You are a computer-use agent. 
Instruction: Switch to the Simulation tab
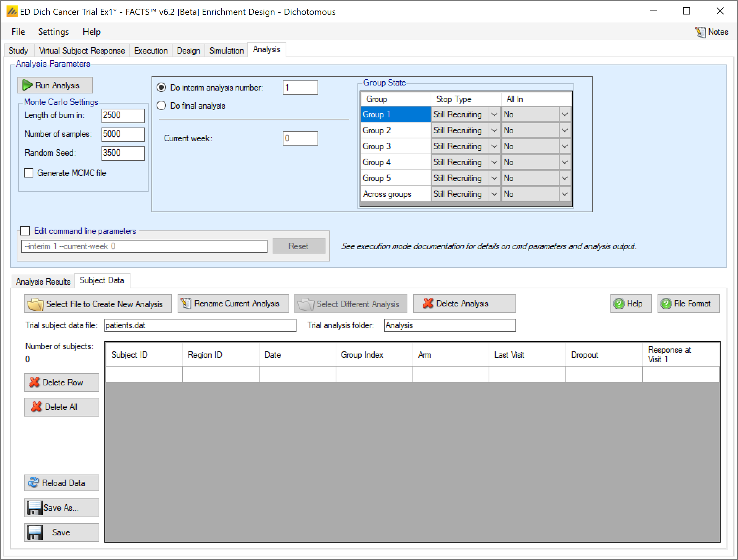pyautogui.click(x=226, y=50)
